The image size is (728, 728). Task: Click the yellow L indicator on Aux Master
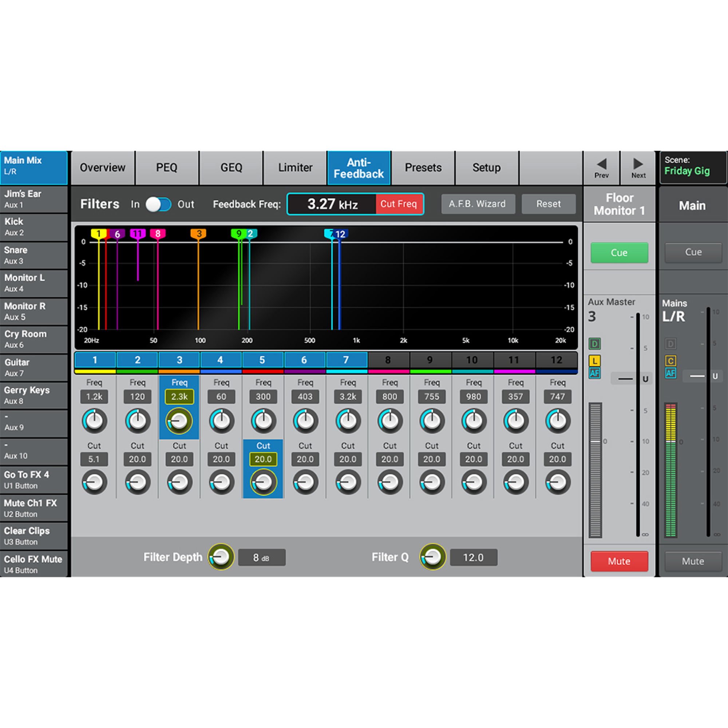(x=594, y=361)
